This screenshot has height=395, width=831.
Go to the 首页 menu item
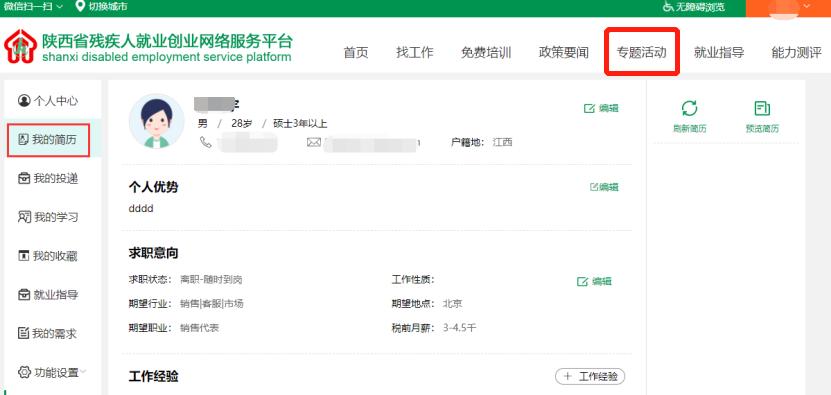pyautogui.click(x=356, y=52)
